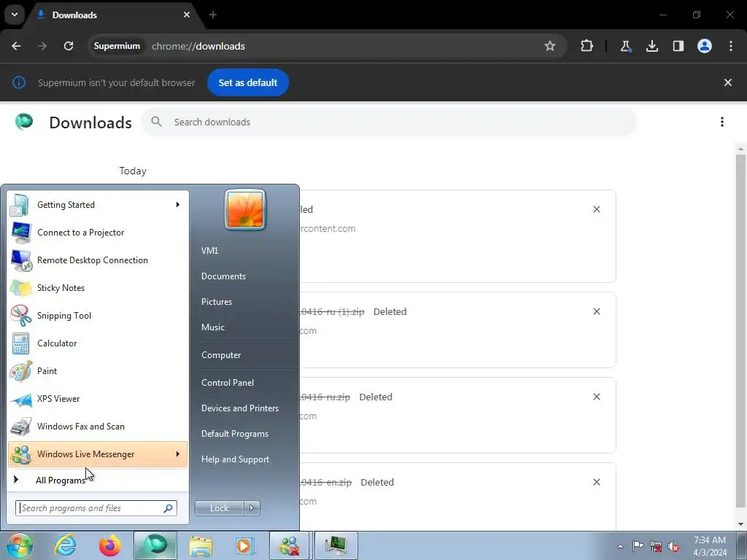Viewport: 747px width, 560px height.
Task: Launch Calculator from Start menu
Action: click(97, 343)
